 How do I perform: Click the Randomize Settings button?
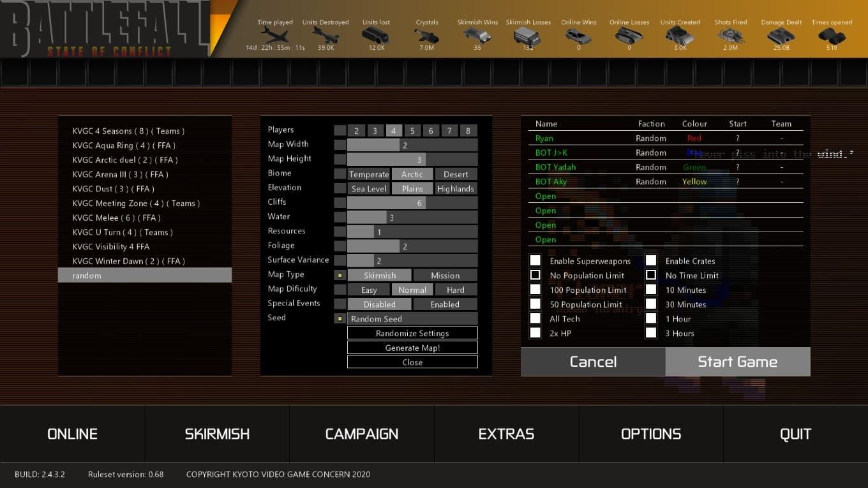(412, 333)
